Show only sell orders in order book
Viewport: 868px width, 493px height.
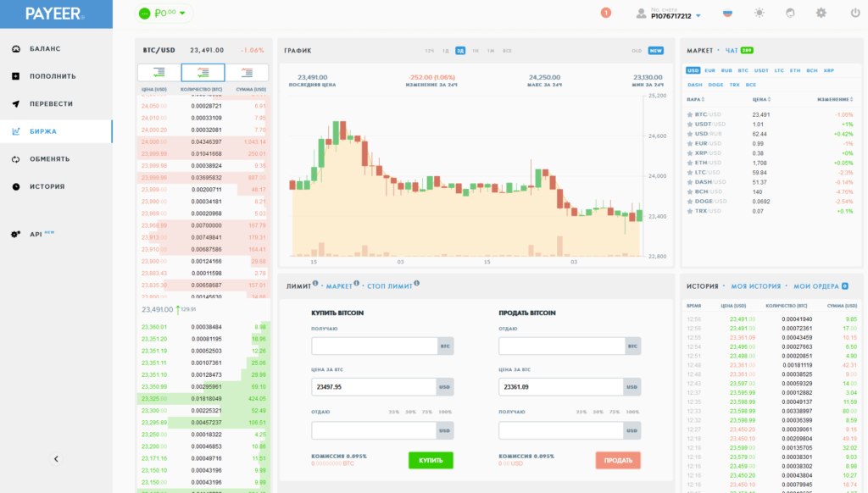click(x=247, y=73)
